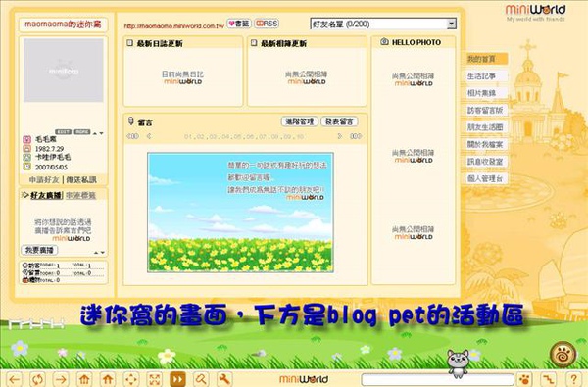The width and height of the screenshot is (588, 387).
Task: Click the 傳送私訊 link
Action: [x=81, y=180]
